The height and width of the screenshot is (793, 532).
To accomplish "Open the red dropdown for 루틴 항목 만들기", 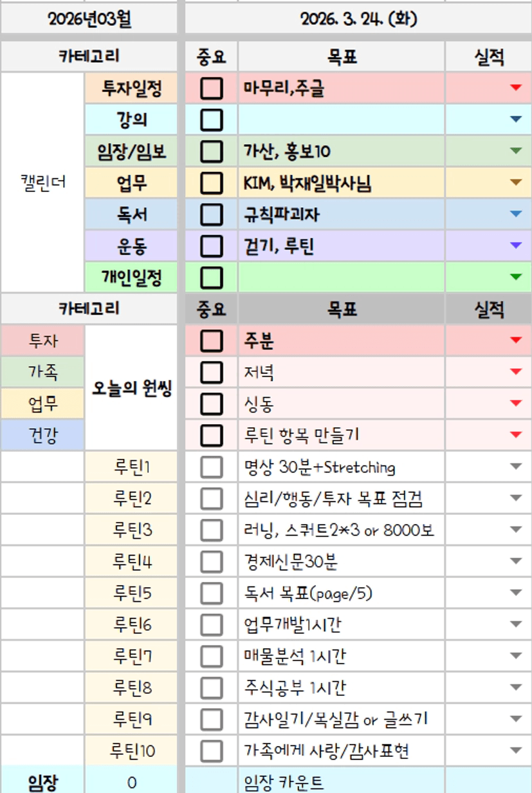I will [515, 435].
